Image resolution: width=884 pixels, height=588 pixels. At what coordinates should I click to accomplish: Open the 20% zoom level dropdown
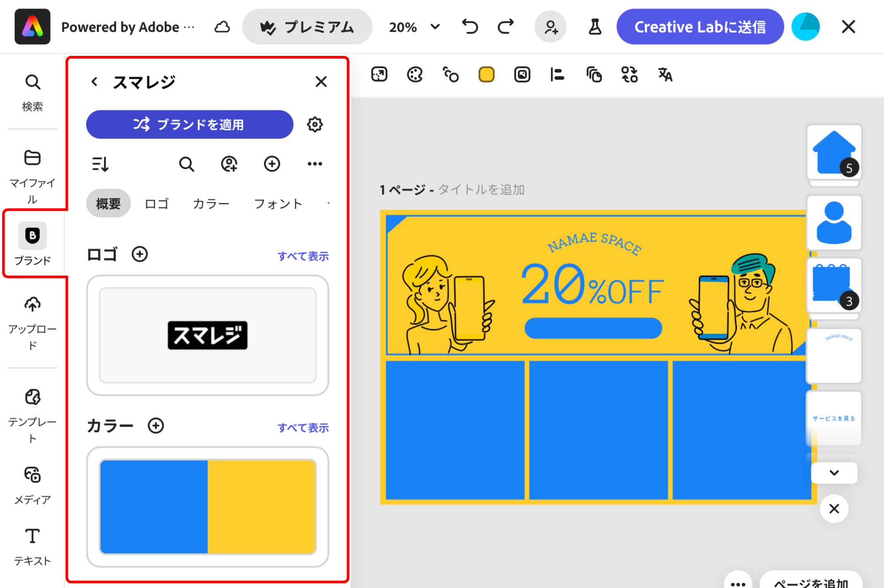pos(414,27)
